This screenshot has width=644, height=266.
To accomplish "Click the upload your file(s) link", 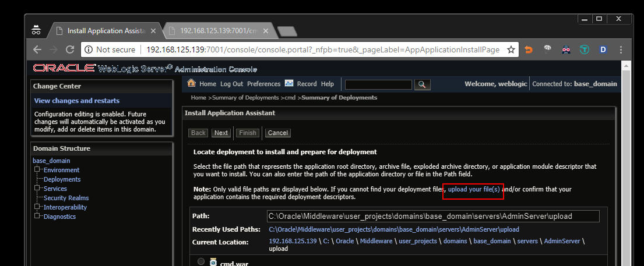I will [x=474, y=189].
